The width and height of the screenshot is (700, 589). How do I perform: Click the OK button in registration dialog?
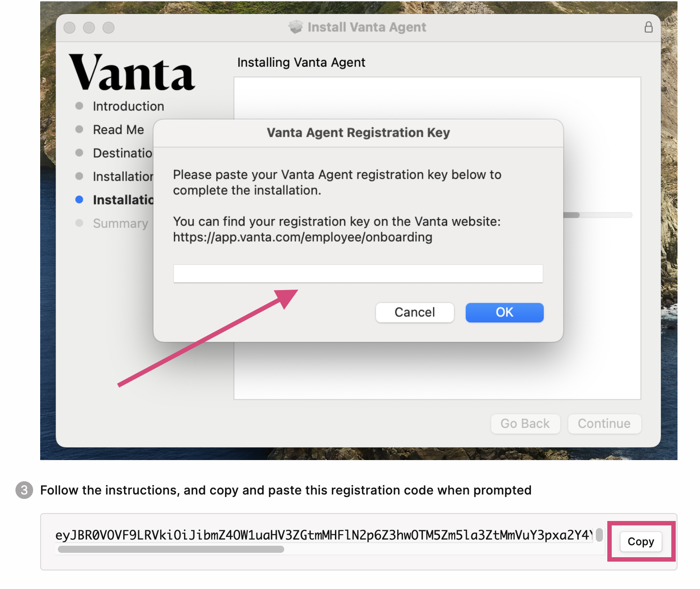click(x=504, y=313)
